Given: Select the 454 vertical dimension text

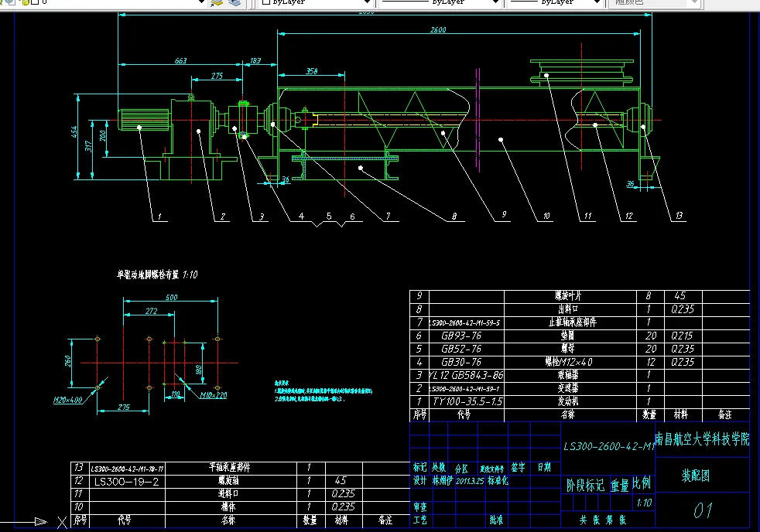Looking at the screenshot, I should (74, 131).
